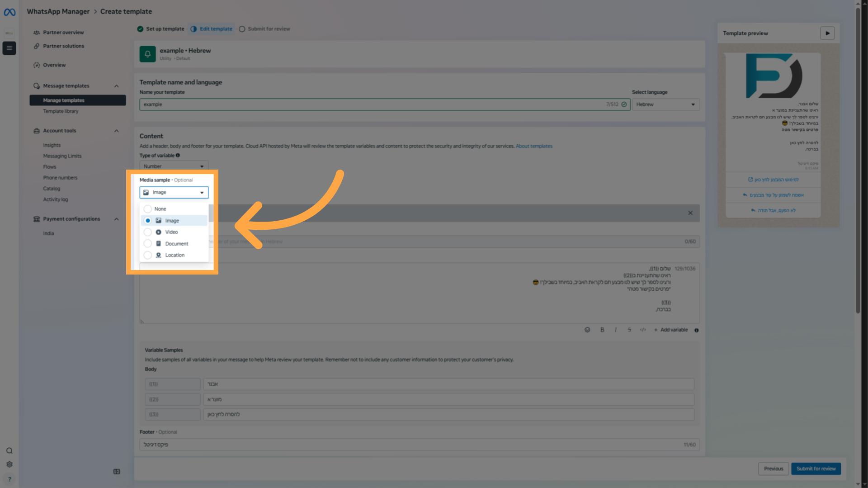Click the green bell template icon
This screenshot has width=868, height=488.
click(147, 54)
